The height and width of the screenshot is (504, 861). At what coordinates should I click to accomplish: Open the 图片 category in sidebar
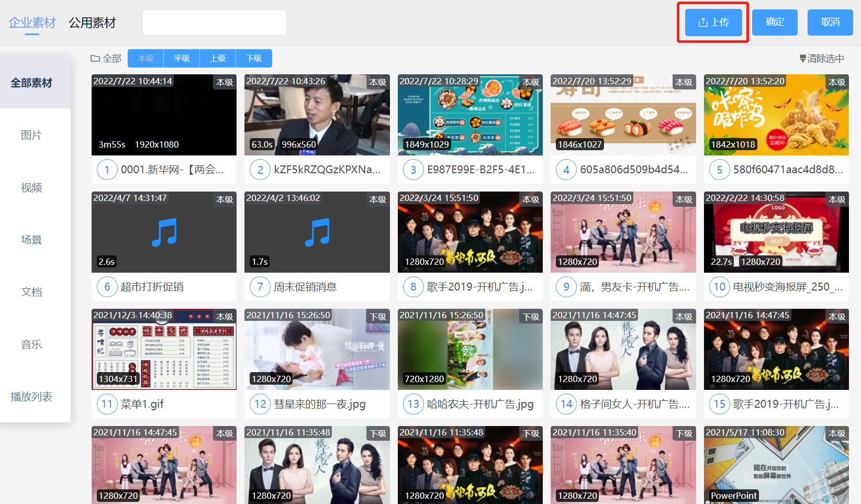tap(31, 135)
